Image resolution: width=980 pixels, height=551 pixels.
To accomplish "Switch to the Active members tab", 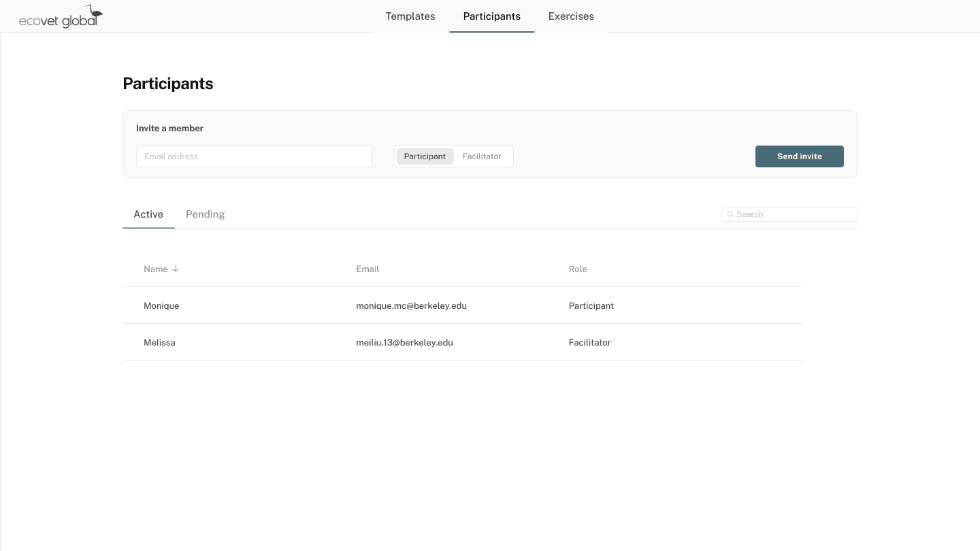I will (148, 214).
